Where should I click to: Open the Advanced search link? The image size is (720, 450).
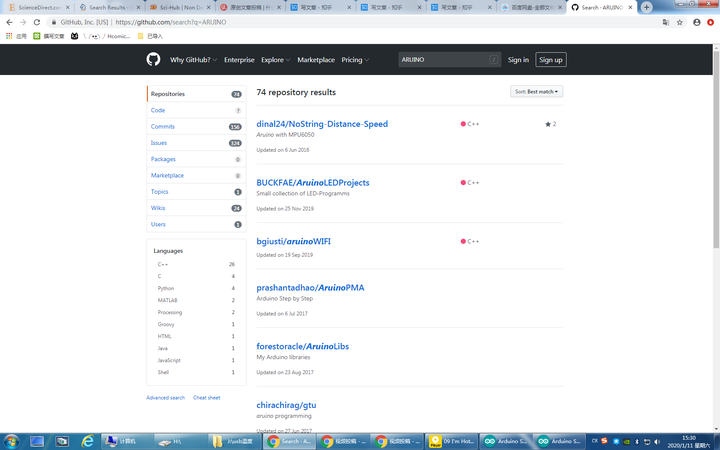(x=165, y=398)
